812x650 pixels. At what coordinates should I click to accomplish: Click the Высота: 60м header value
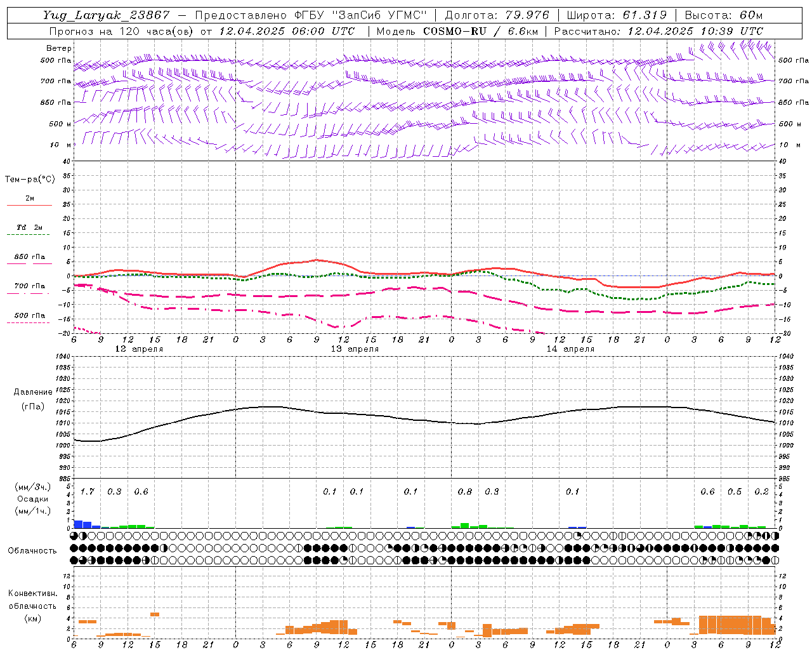tap(724, 15)
